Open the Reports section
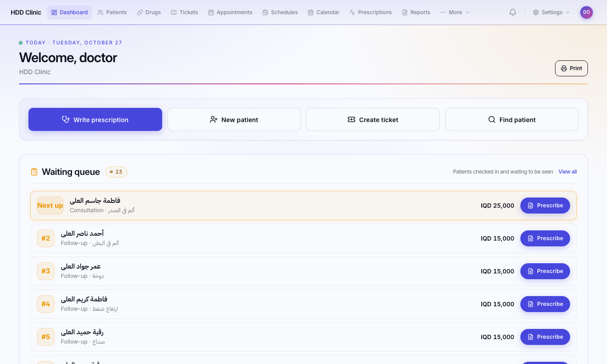This screenshot has width=607, height=364. coord(416,12)
